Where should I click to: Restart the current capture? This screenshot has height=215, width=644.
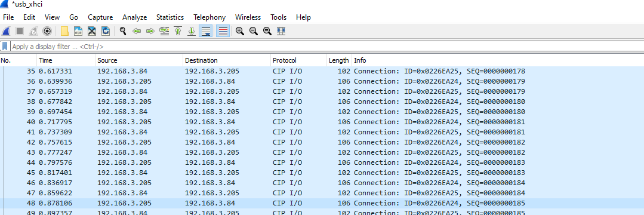33,31
